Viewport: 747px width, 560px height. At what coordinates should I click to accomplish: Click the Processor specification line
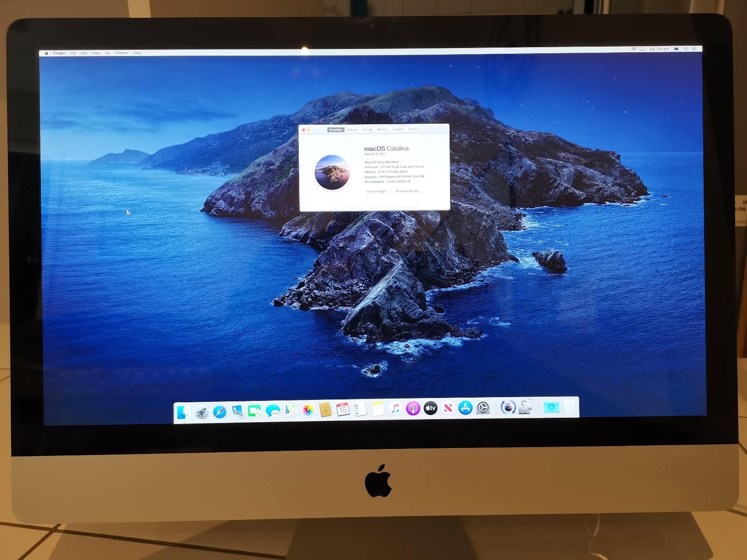tap(395, 167)
